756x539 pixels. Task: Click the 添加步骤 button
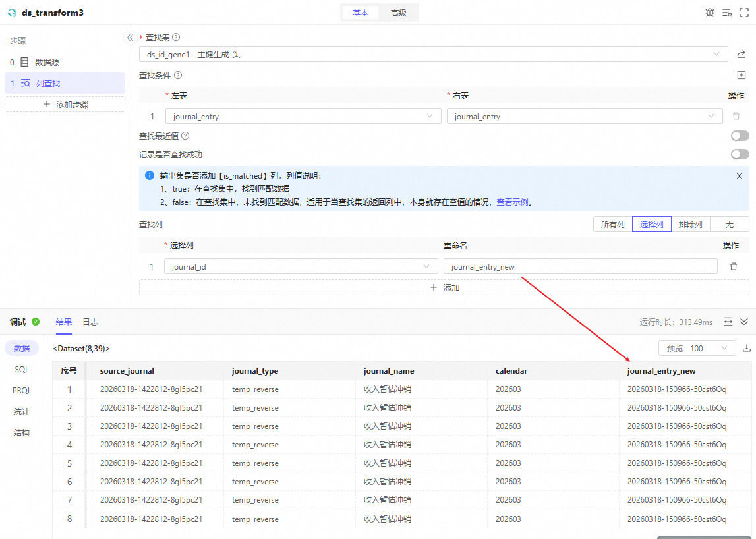point(65,104)
